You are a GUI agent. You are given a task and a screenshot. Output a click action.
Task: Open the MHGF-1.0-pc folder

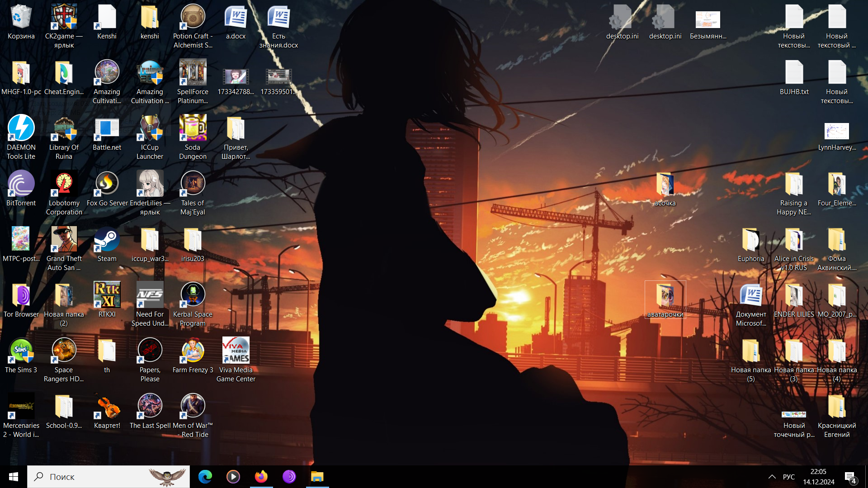(21, 77)
